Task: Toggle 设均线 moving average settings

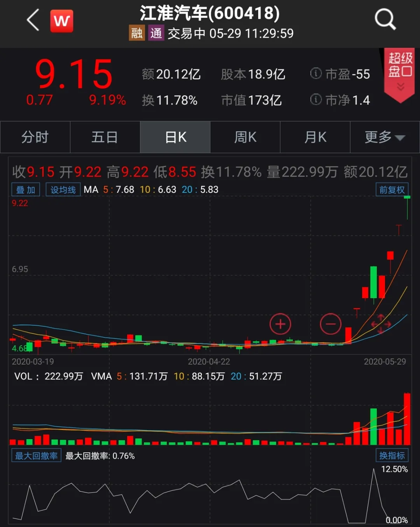Action: click(x=63, y=189)
